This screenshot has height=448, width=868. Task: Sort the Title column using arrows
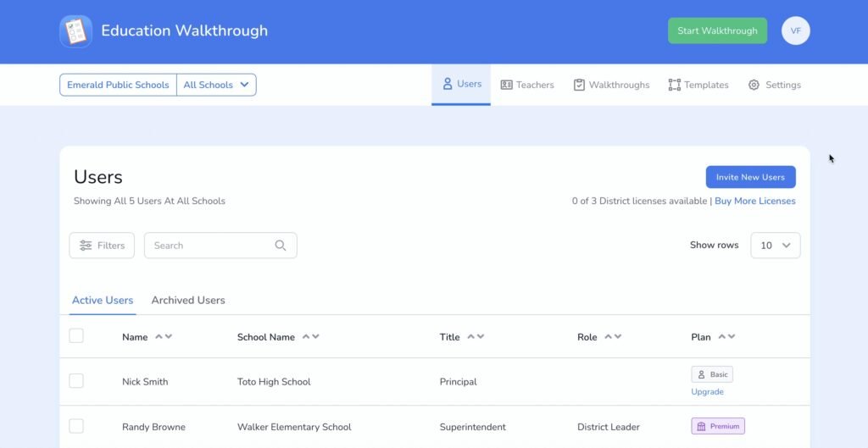476,337
